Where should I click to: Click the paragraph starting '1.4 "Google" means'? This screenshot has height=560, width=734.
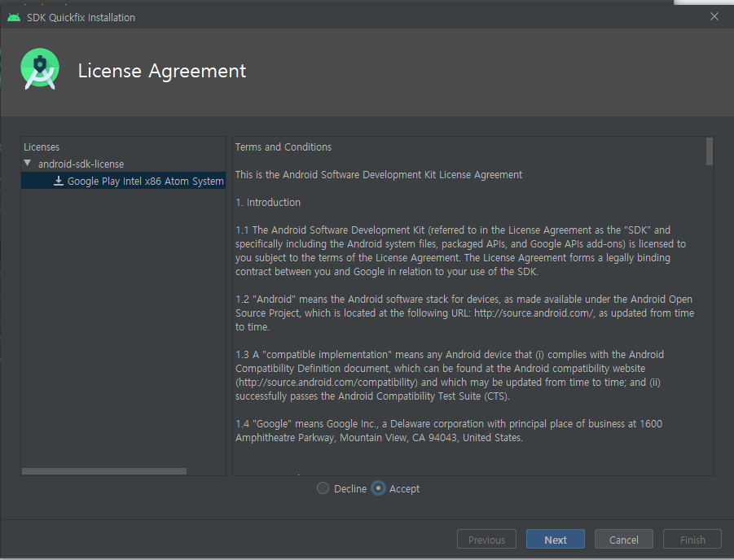[448, 431]
